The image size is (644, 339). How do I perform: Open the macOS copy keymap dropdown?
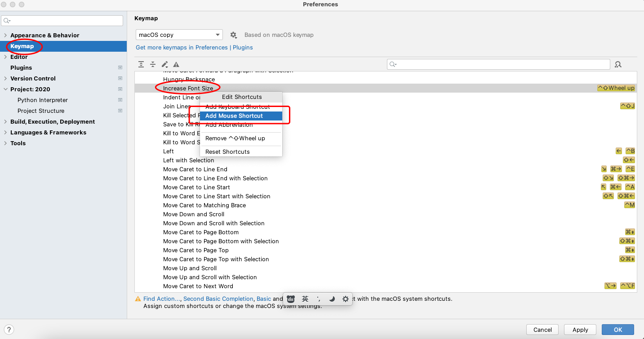pos(179,35)
